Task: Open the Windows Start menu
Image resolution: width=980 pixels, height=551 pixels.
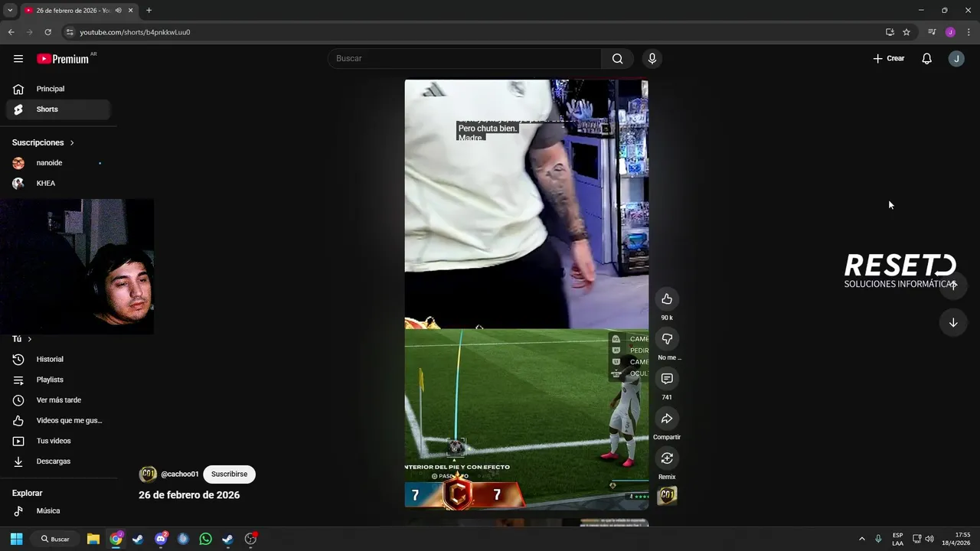Action: click(16, 539)
